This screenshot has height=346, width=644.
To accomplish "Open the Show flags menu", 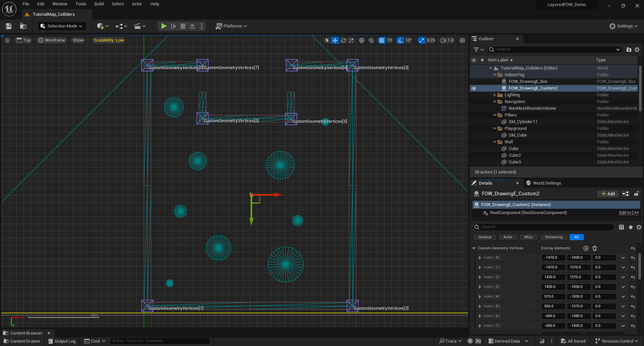I will [78, 40].
